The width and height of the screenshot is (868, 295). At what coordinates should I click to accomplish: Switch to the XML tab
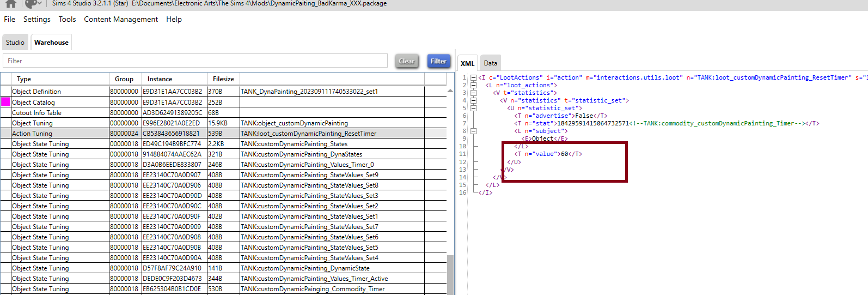(x=468, y=63)
